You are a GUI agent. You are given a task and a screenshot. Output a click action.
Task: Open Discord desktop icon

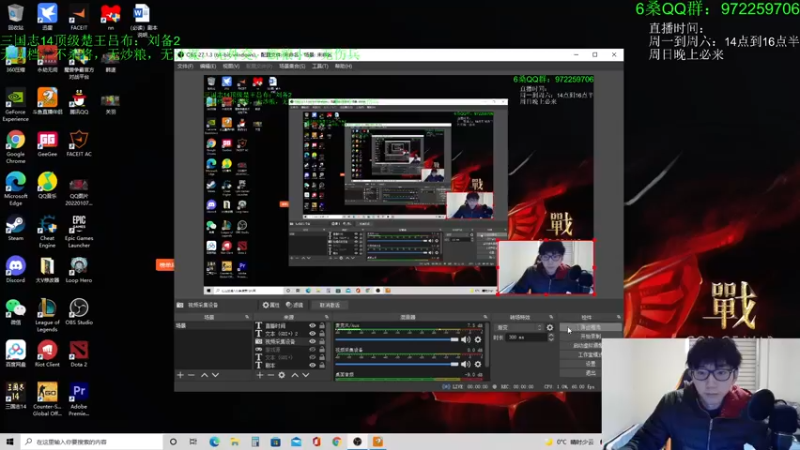[x=16, y=269]
